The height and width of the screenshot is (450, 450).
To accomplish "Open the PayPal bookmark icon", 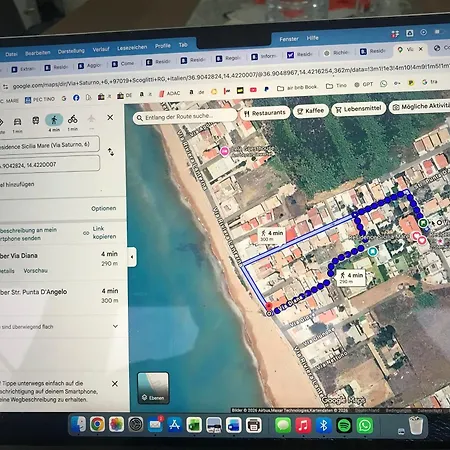I will (x=266, y=89).
